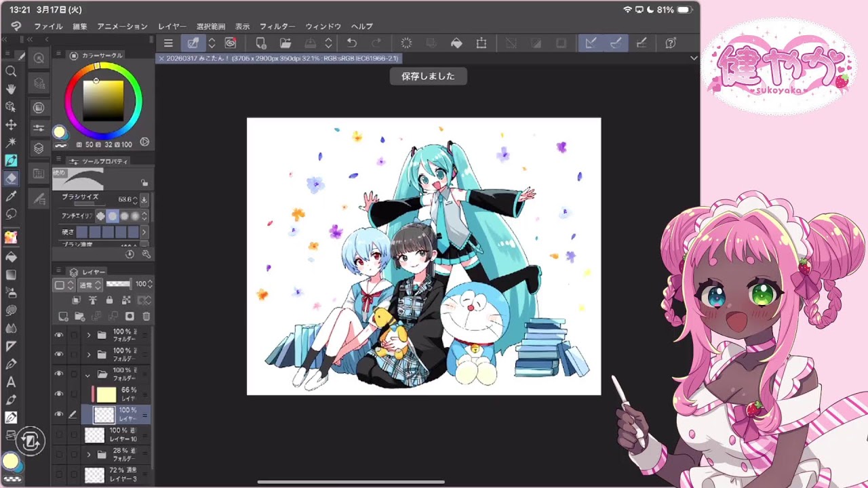868x488 pixels.
Task: Click the layer mask creation icon
Action: click(x=130, y=317)
